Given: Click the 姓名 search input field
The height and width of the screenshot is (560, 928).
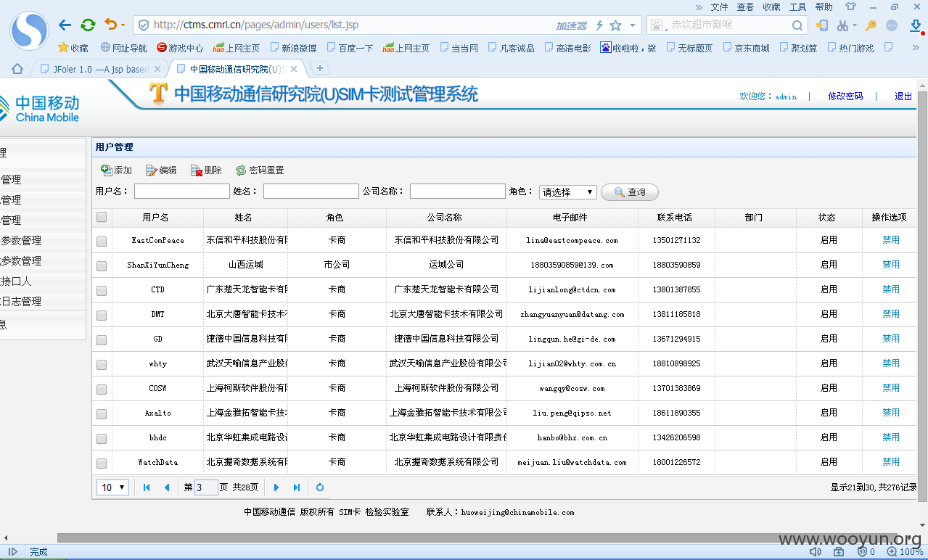Looking at the screenshot, I should click(x=311, y=192).
